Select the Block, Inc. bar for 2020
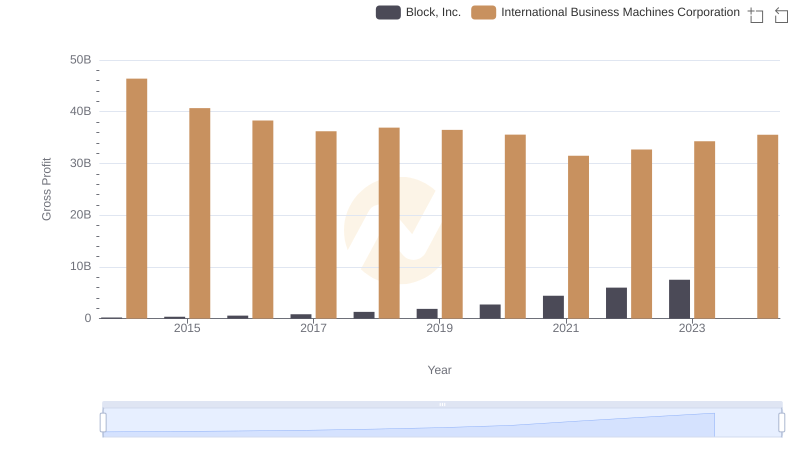The height and width of the screenshot is (461, 800). point(490,312)
